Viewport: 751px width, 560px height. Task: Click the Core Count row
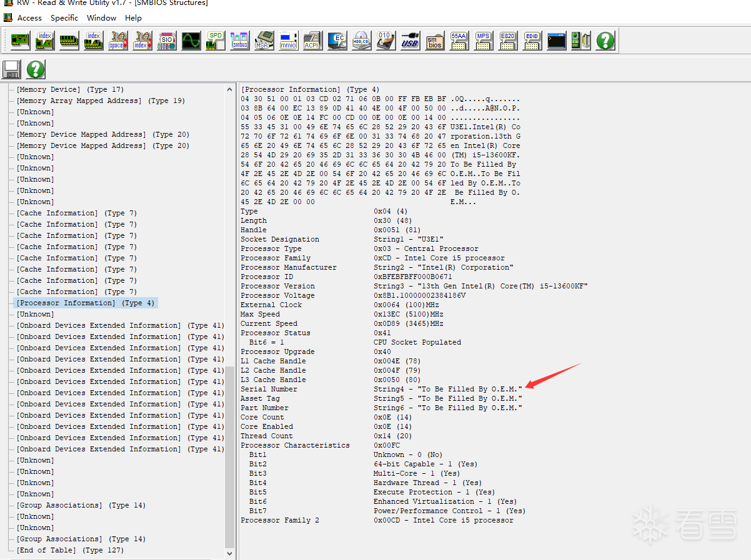pos(326,417)
